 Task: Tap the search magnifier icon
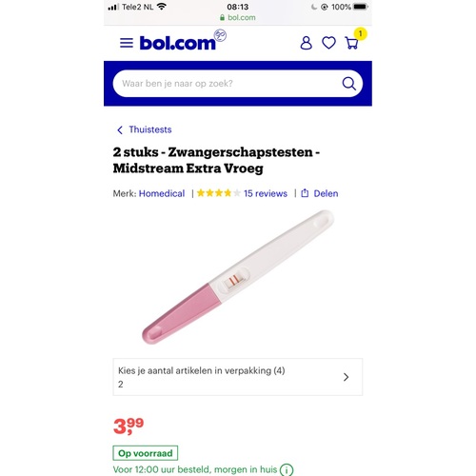(348, 84)
